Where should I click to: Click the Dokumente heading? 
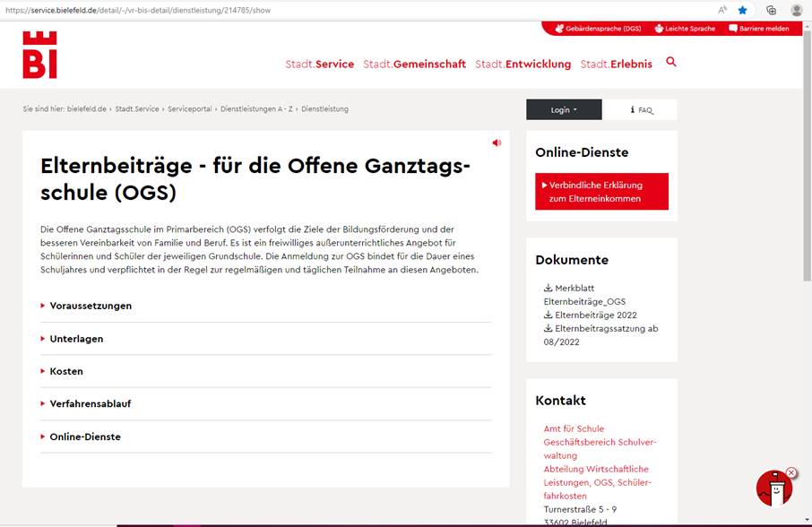click(572, 260)
